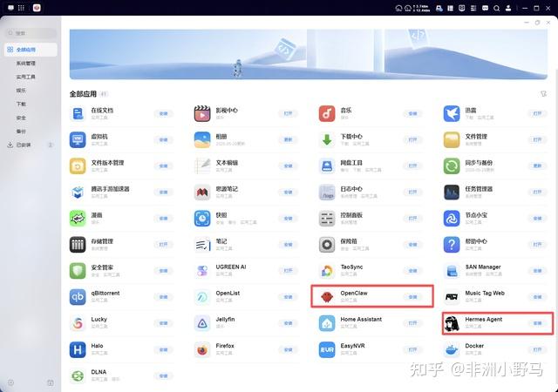Click the Docker whale icon

pos(452,349)
